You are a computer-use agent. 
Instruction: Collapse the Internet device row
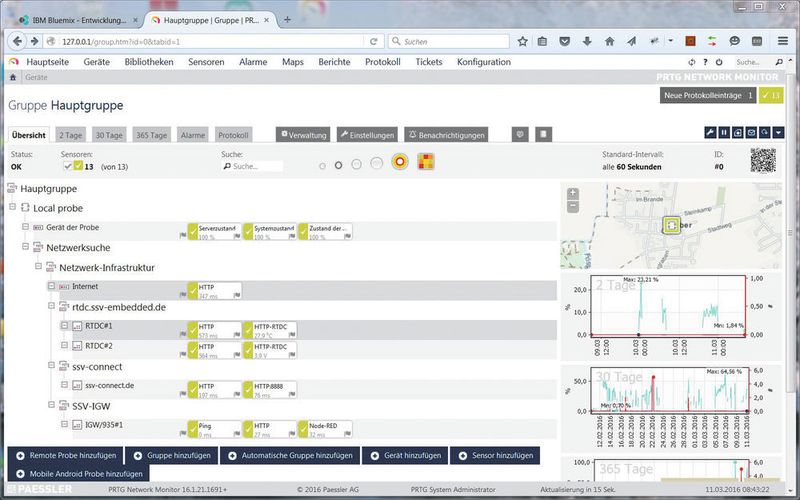point(51,286)
